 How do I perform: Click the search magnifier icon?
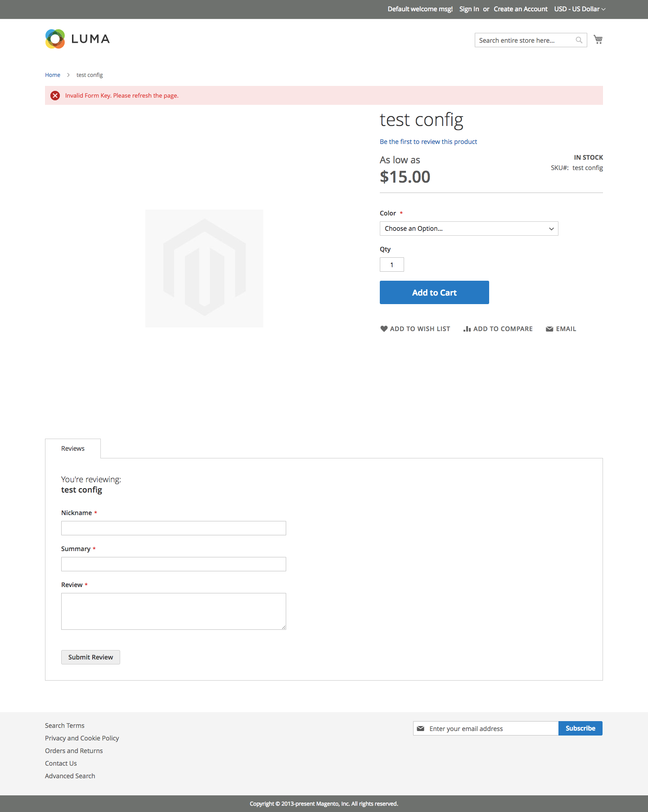(579, 40)
